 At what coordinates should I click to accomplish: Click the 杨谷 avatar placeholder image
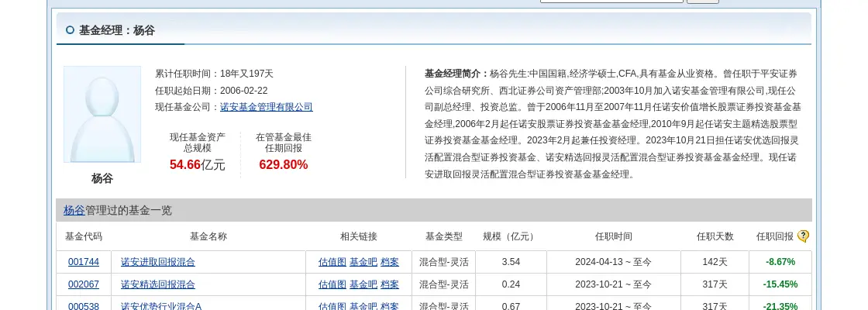coord(102,115)
